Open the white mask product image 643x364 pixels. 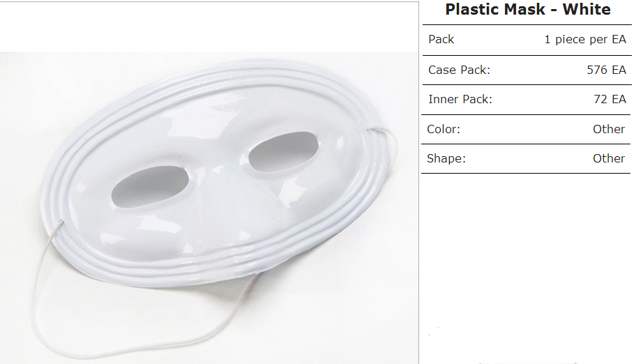click(209, 208)
